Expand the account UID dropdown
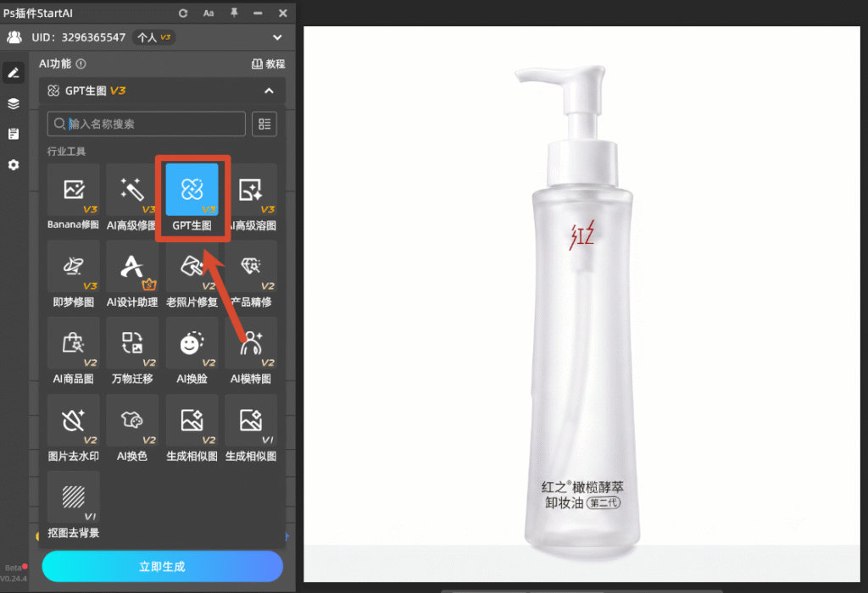Screen dimensions: 868x593 (277, 37)
